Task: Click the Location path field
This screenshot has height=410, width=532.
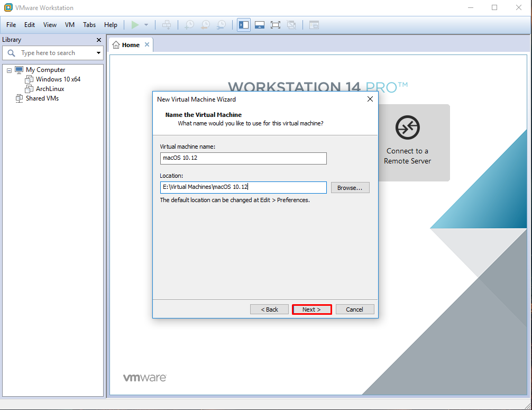Action: click(x=243, y=187)
